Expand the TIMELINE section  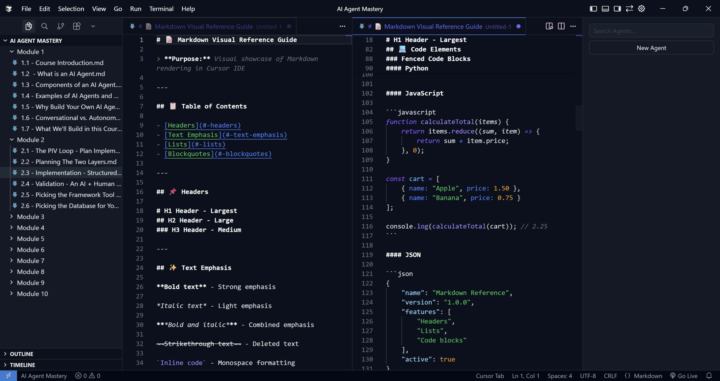pos(61,365)
